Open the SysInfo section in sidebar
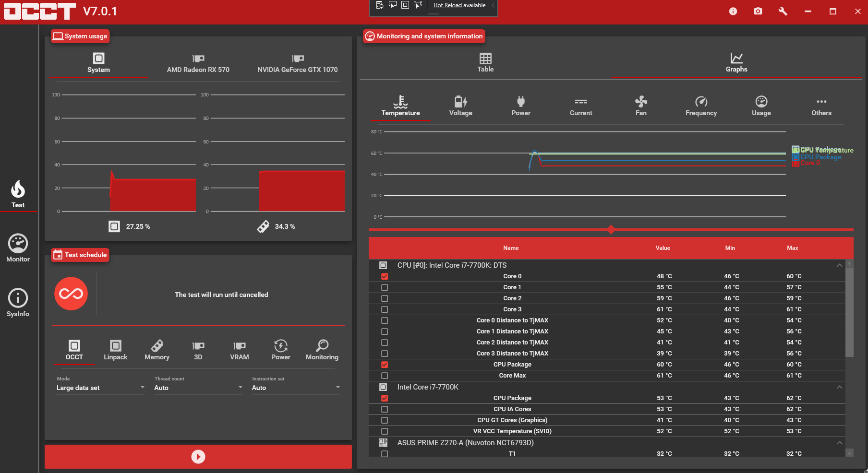Viewport: 868px width, 473px height. point(18,303)
